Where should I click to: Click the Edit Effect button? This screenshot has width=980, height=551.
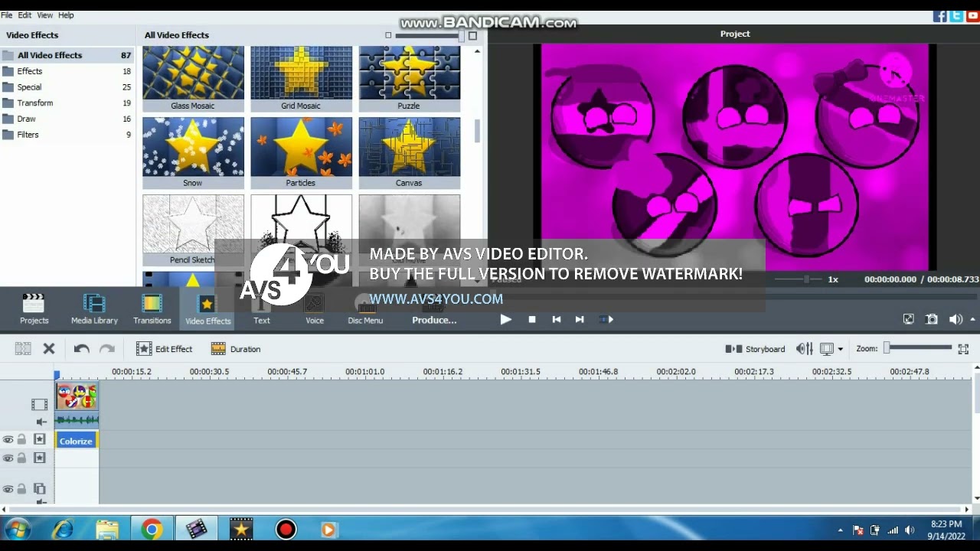click(x=165, y=349)
